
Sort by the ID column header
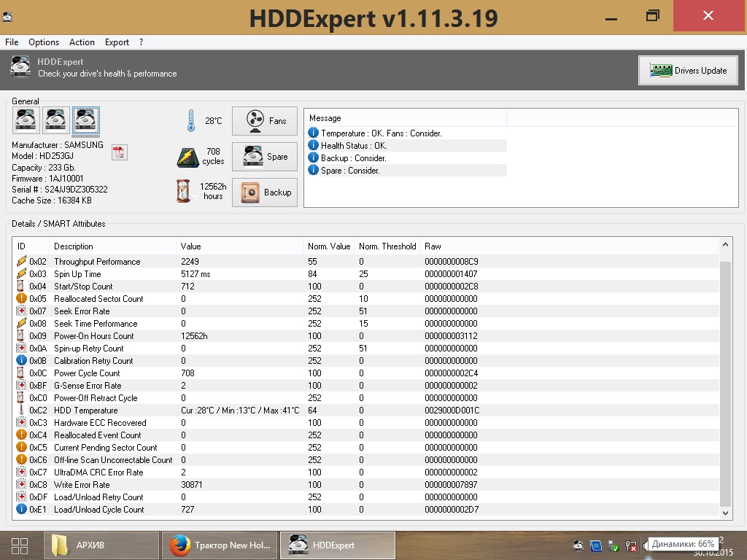pyautogui.click(x=31, y=246)
